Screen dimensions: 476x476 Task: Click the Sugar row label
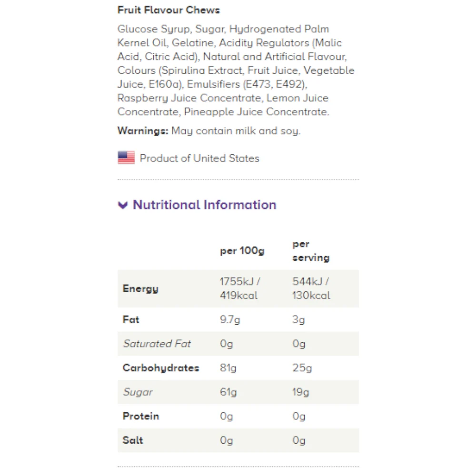tap(138, 392)
